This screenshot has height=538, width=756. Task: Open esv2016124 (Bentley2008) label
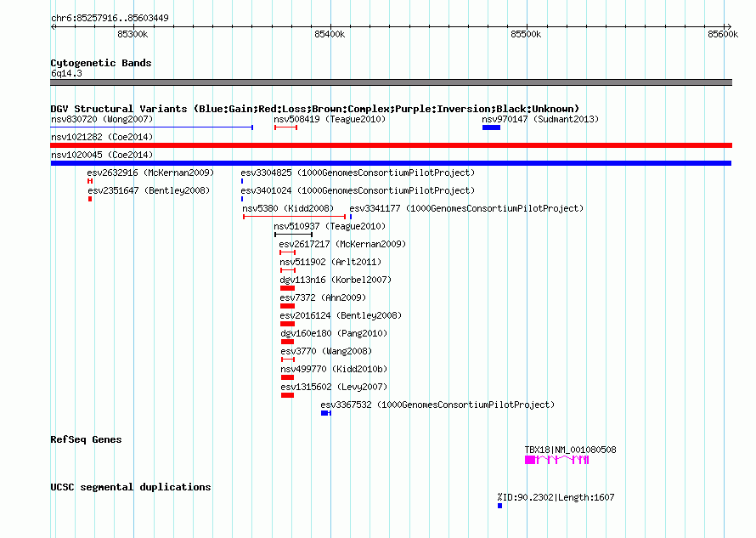coord(341,315)
